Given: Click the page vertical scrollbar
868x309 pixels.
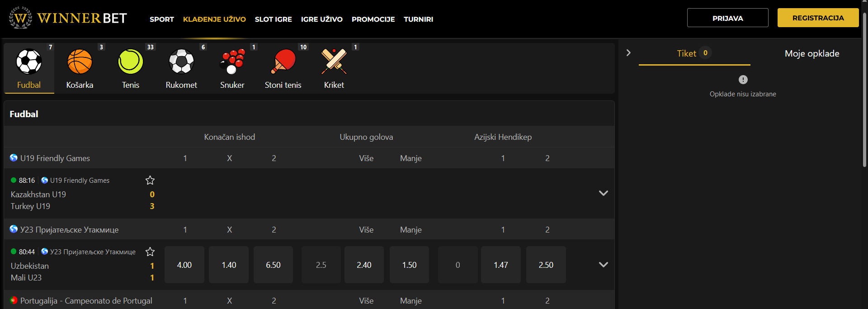Looking at the screenshot, I should coord(864,90).
